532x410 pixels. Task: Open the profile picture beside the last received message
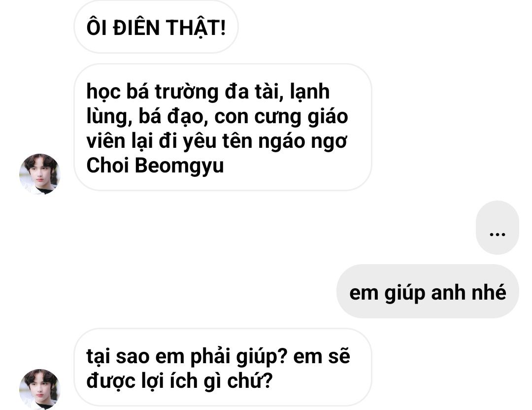[x=40, y=389]
